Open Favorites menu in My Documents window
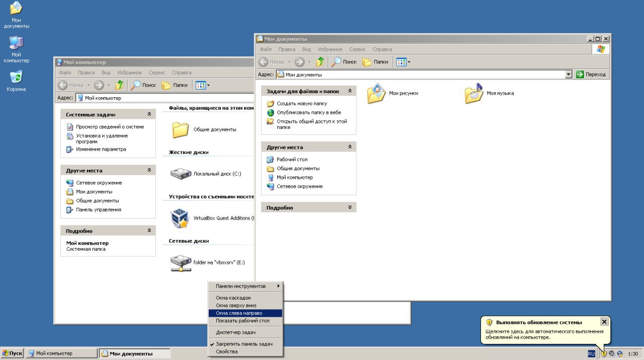Image resolution: width=644 pixels, height=360 pixels. click(x=330, y=49)
